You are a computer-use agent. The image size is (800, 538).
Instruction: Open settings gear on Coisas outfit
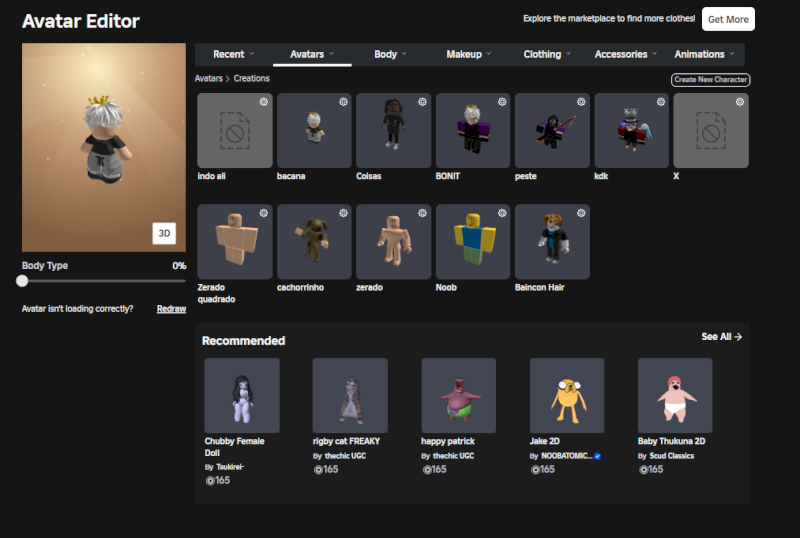pyautogui.click(x=422, y=102)
